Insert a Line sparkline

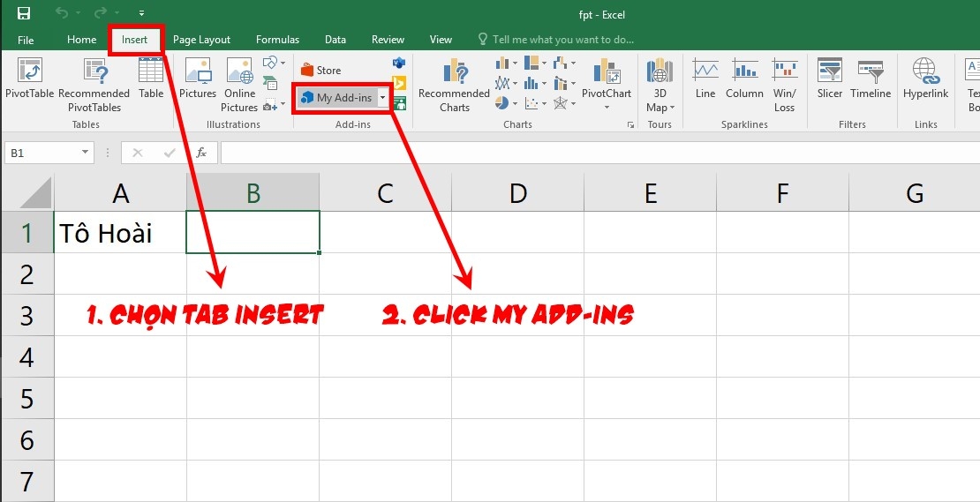(x=705, y=78)
